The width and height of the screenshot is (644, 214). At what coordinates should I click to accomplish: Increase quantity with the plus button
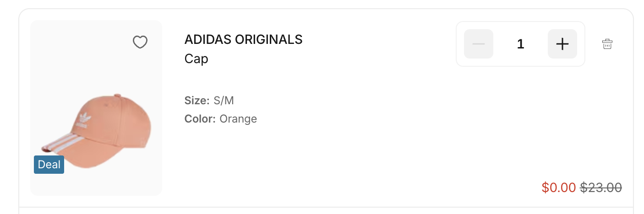tap(562, 44)
